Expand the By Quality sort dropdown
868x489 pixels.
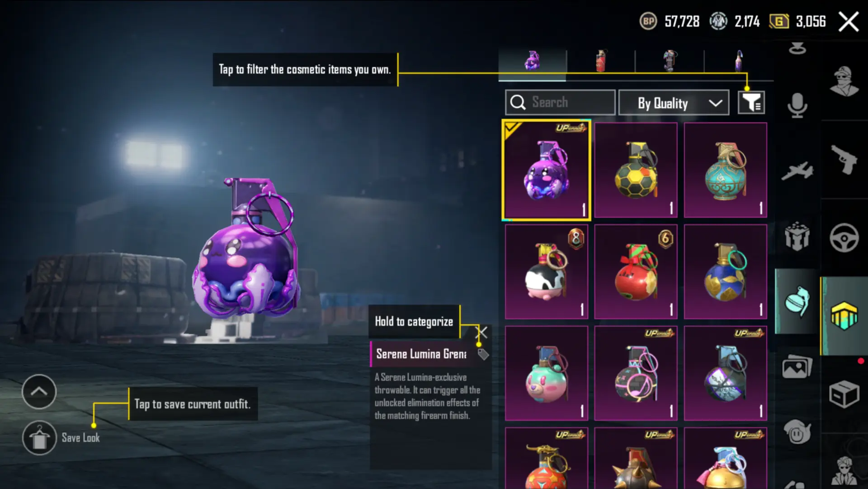674,103
